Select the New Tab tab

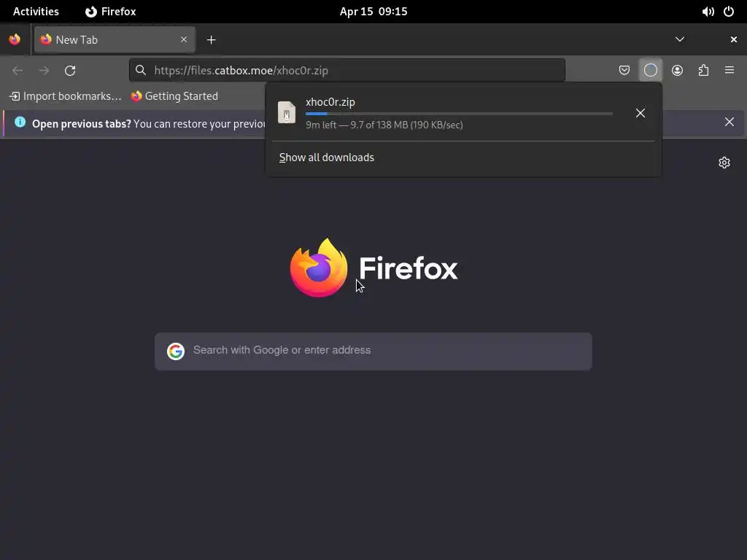(115, 39)
